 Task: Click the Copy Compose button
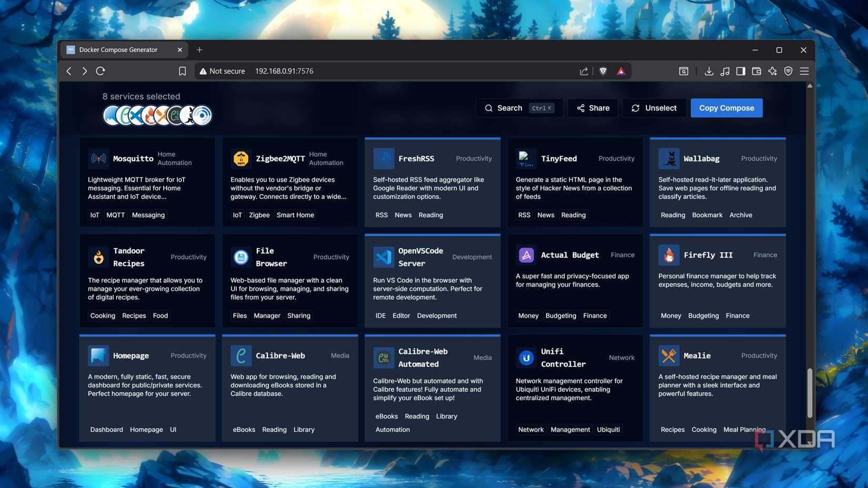(726, 108)
